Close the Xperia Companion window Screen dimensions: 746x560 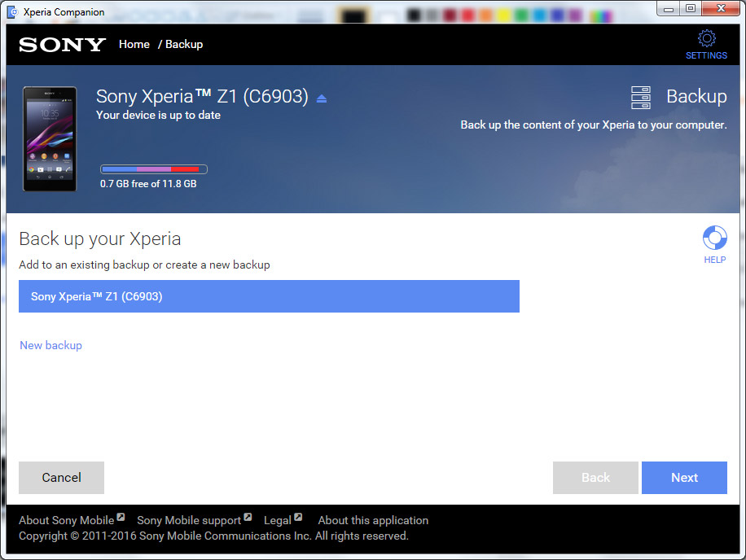[721, 9]
